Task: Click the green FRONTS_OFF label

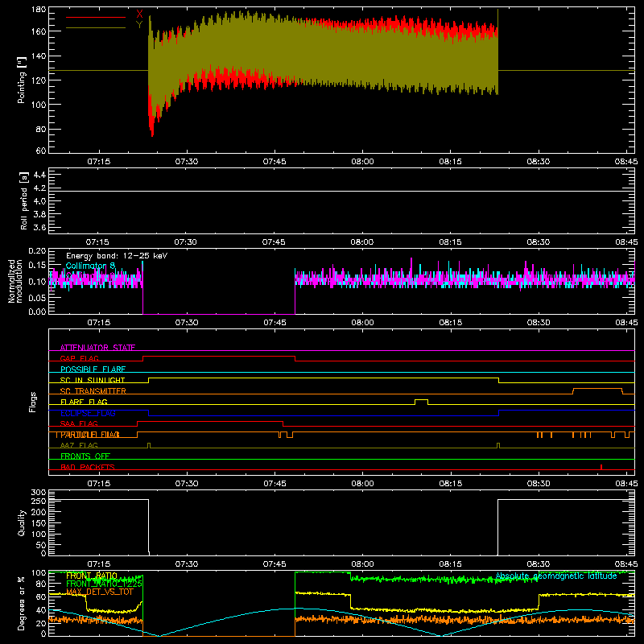Action: tap(85, 456)
